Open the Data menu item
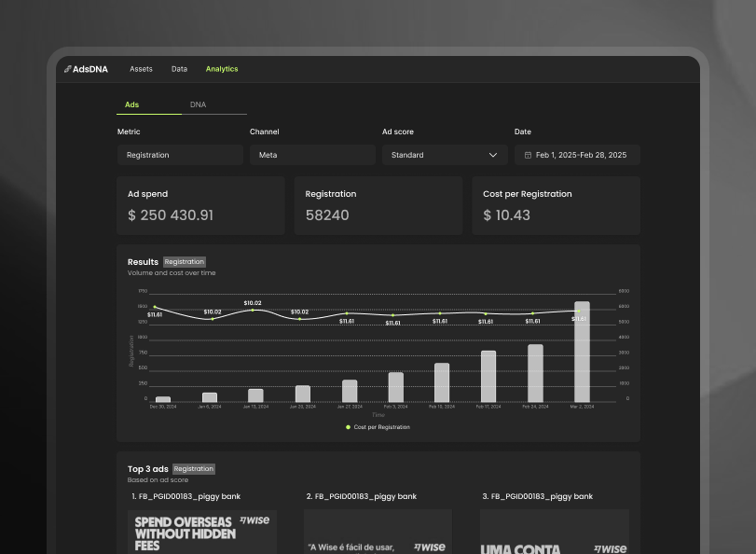This screenshot has width=756, height=554. 179,69
